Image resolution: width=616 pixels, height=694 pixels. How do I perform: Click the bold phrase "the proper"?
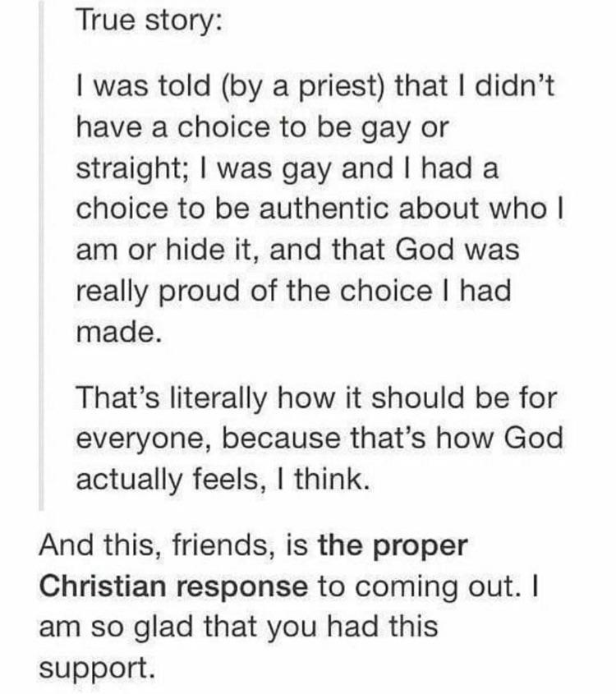point(393,545)
